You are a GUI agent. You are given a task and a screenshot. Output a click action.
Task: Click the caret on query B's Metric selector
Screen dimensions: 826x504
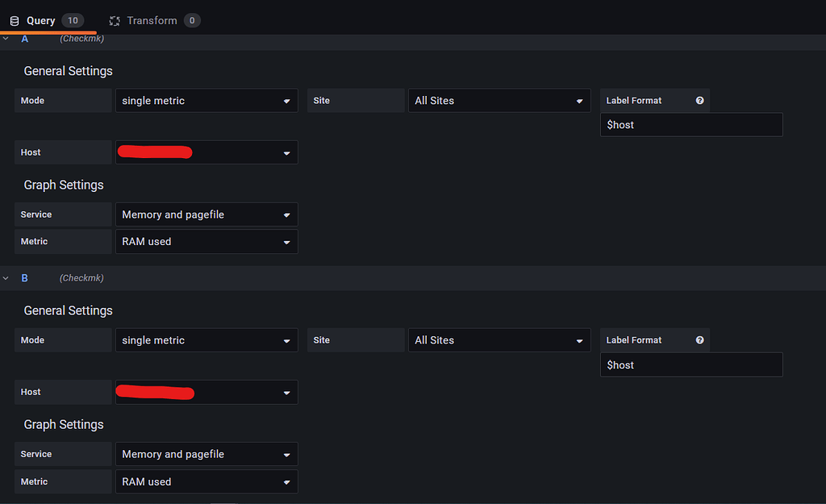(x=286, y=481)
